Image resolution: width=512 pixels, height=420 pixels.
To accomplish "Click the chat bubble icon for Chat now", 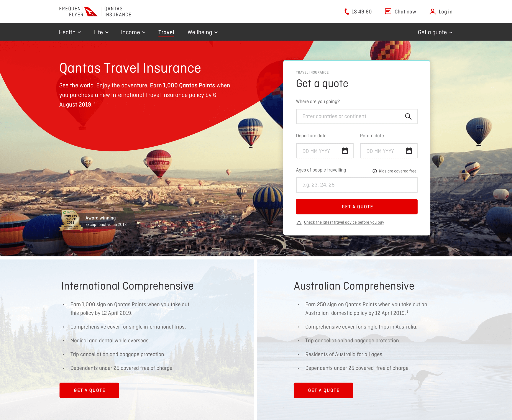I will point(387,11).
